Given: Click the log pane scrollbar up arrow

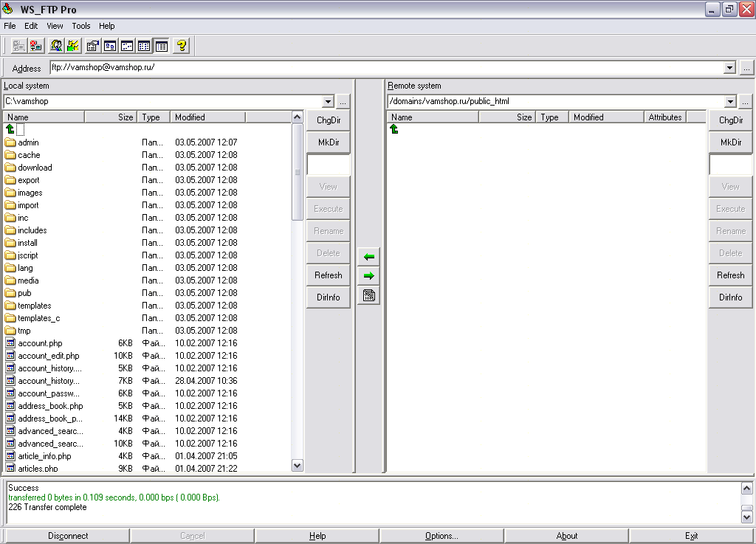Looking at the screenshot, I should [x=747, y=489].
